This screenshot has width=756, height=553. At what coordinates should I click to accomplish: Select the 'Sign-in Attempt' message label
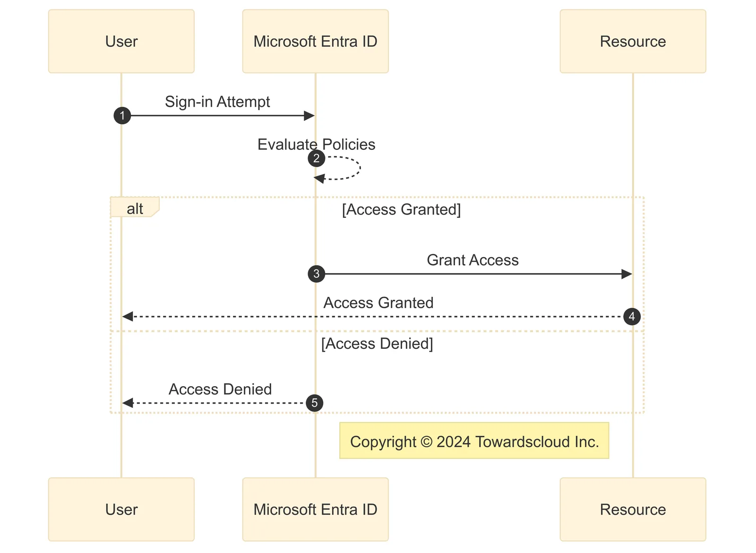[x=217, y=102]
